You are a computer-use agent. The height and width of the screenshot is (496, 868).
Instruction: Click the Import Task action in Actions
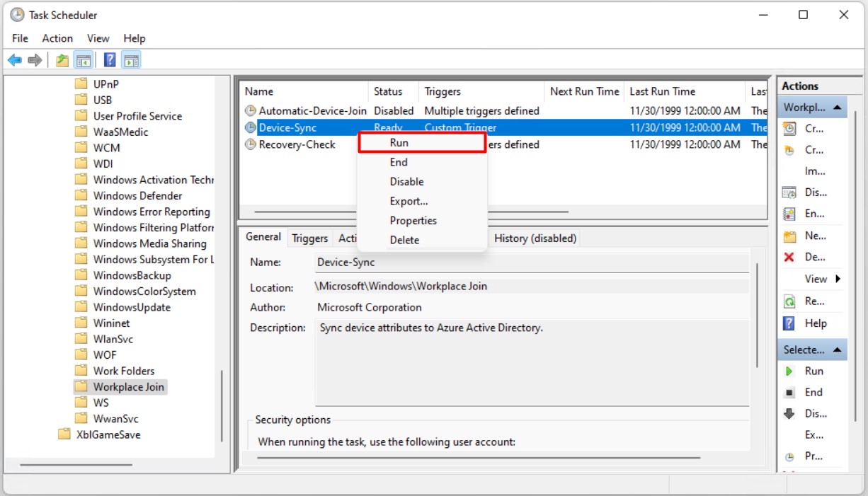coord(814,171)
